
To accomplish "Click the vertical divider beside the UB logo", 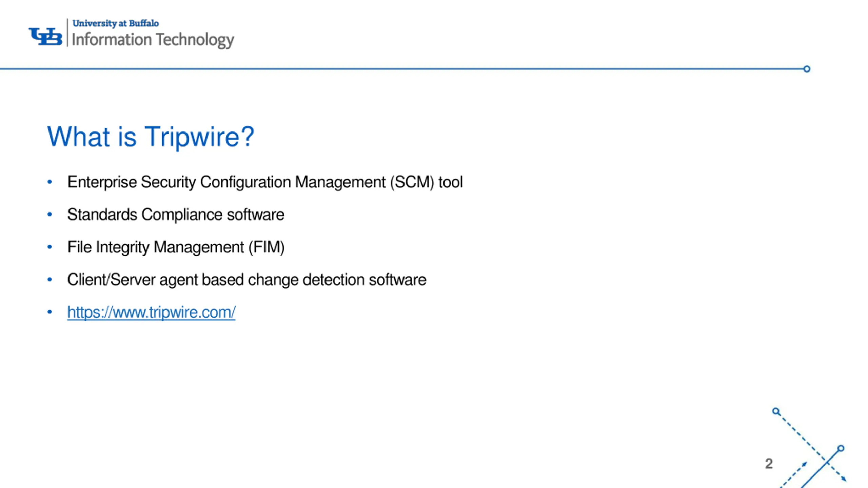I will click(67, 33).
